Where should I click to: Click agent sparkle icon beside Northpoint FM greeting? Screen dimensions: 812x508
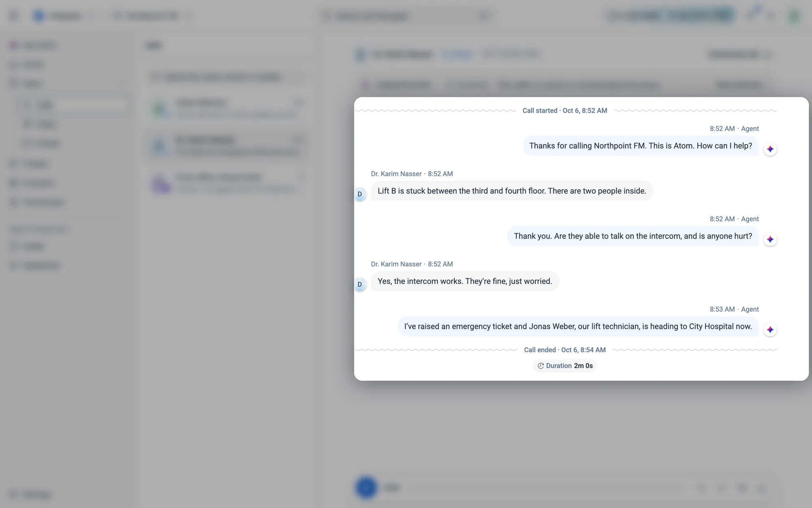770,149
